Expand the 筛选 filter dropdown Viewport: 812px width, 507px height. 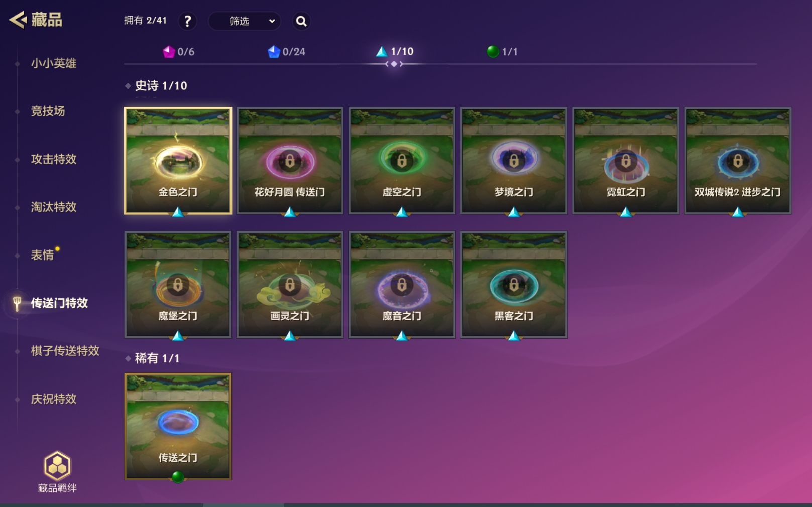click(245, 21)
